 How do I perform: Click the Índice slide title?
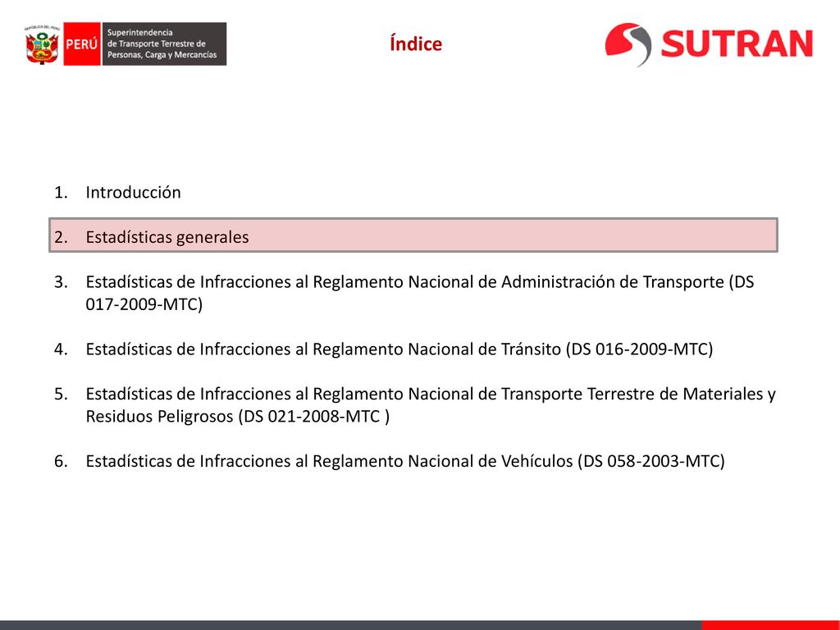[416, 44]
